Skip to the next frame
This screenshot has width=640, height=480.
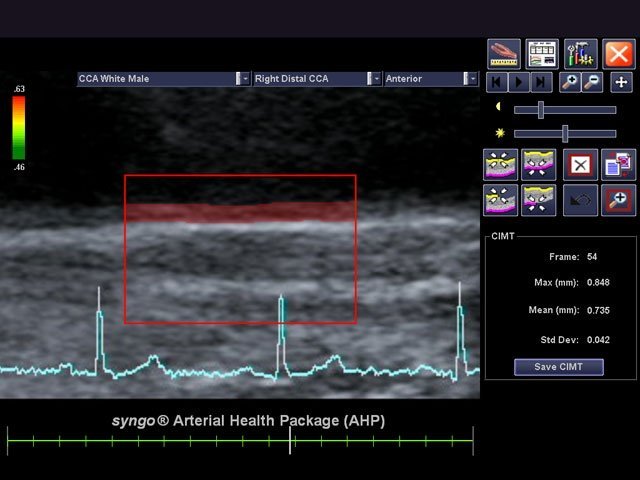pos(541,82)
